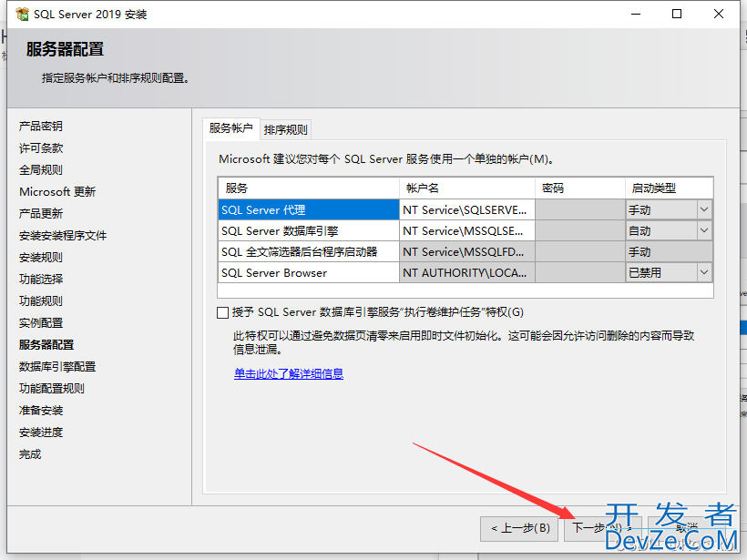Viewport: 747px width, 560px height.
Task: Click account name NT AUTHORITY\LOCA... cell
Action: [467, 273]
